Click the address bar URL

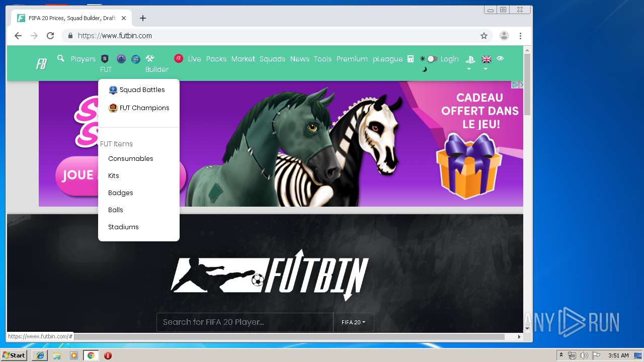(x=115, y=36)
